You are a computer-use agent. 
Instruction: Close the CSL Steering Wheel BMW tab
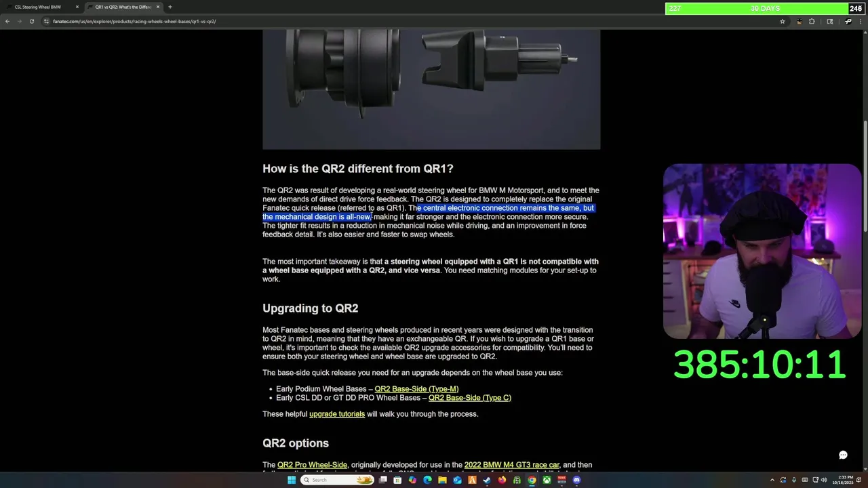tap(77, 7)
